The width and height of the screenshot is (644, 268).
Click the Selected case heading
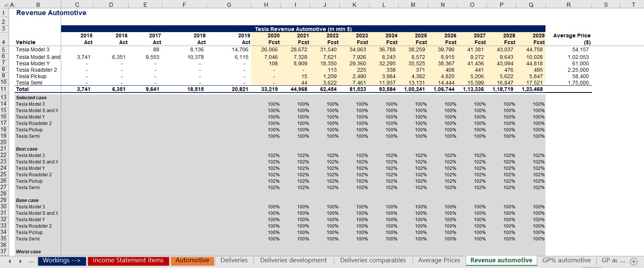[31, 97]
